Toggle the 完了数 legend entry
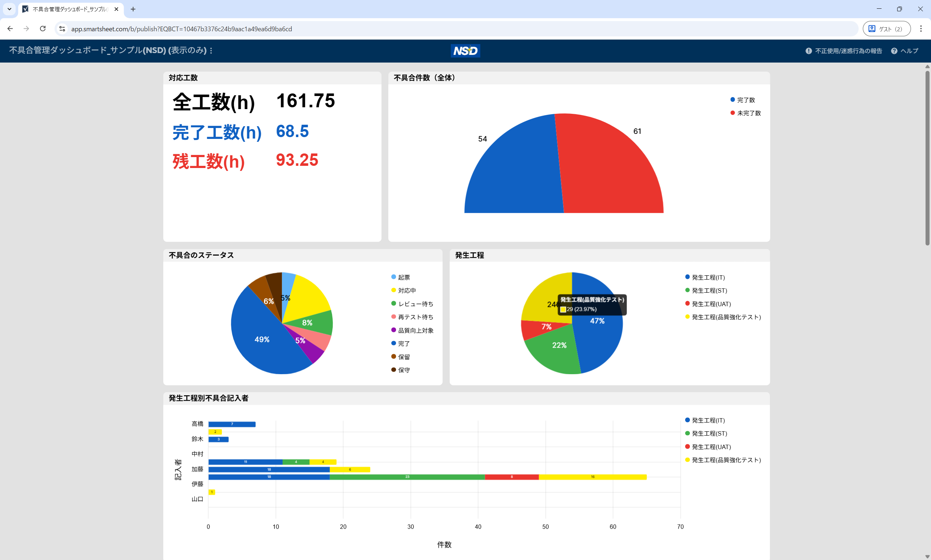The image size is (931, 560). click(x=745, y=100)
